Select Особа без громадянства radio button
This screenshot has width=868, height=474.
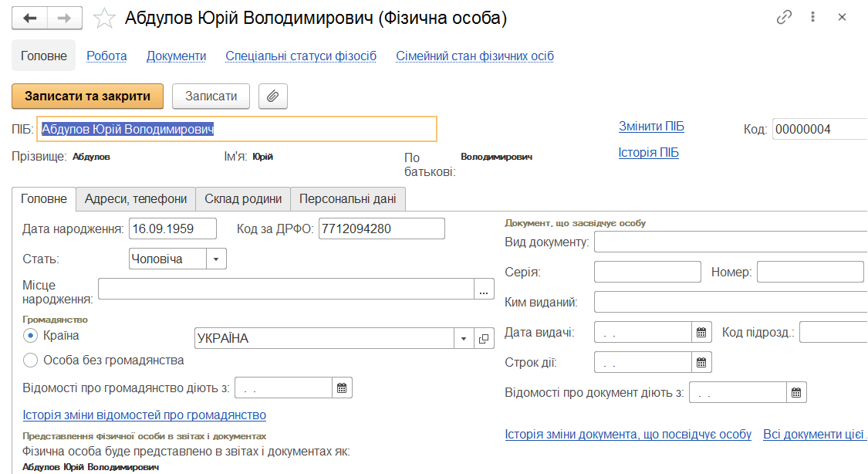(30, 361)
